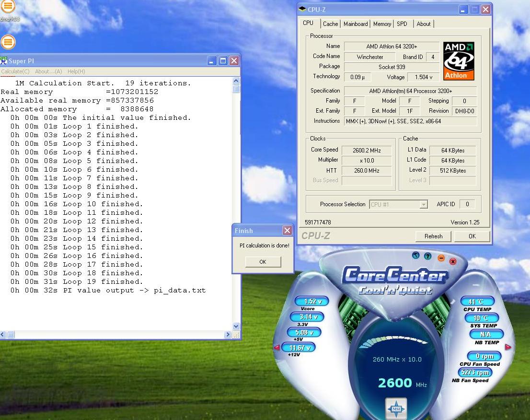Click the N/A NB TEMP reading
Image resolution: width=530 pixels, height=420 pixels.
486,335
